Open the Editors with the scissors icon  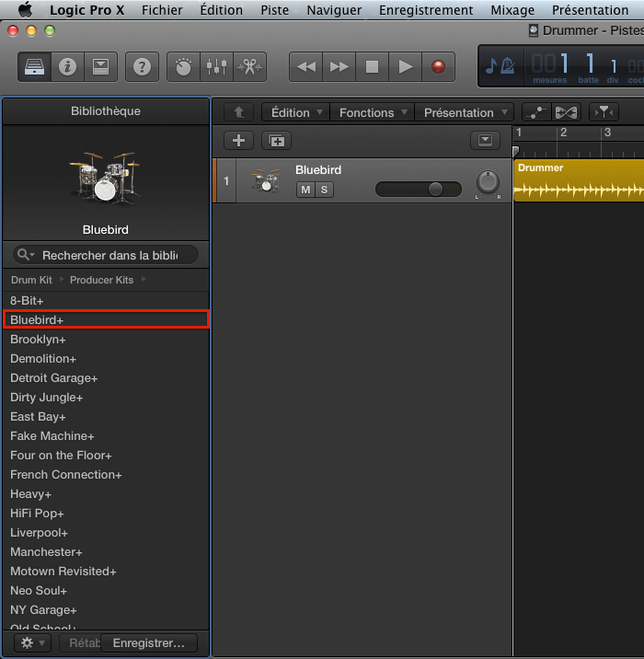coord(248,66)
